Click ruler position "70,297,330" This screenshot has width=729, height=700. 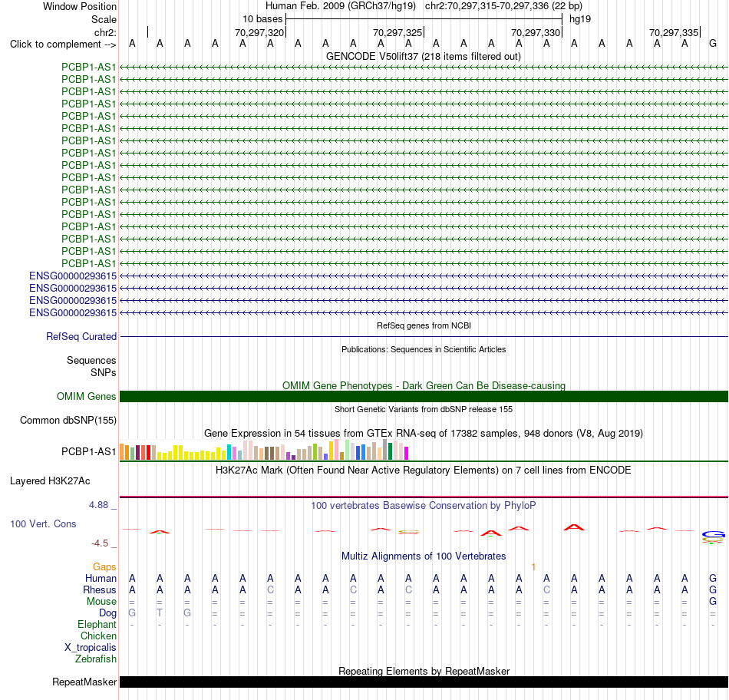coord(536,32)
